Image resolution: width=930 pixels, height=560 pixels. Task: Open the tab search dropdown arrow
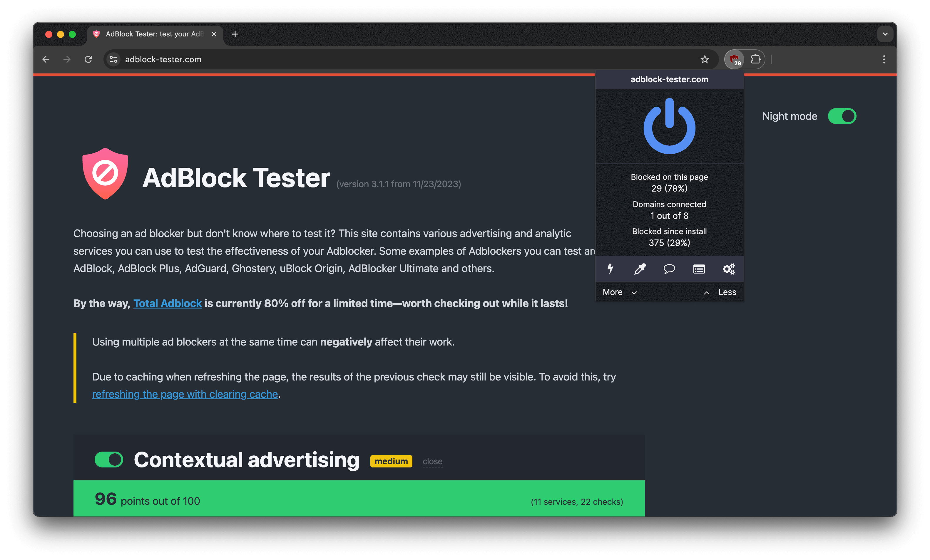[885, 34]
